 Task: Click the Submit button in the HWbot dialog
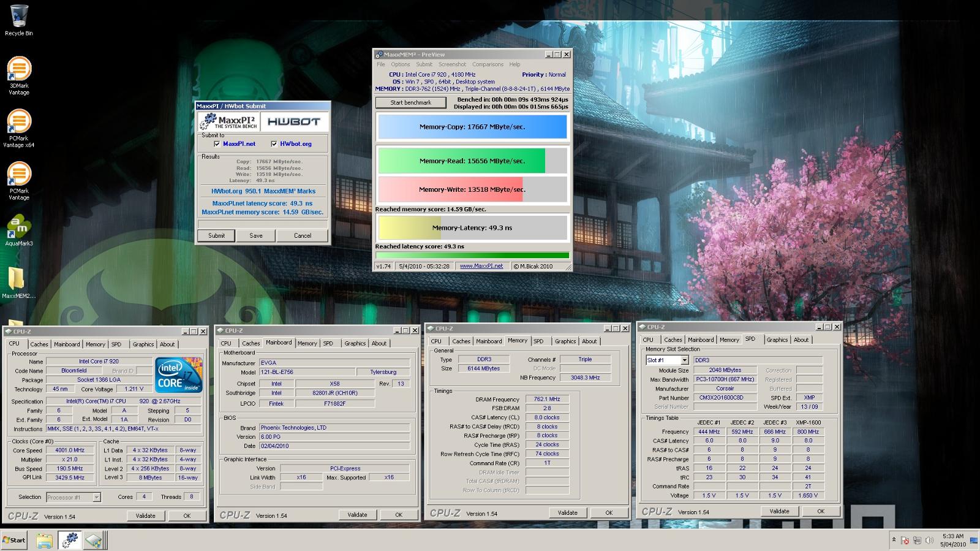(216, 235)
